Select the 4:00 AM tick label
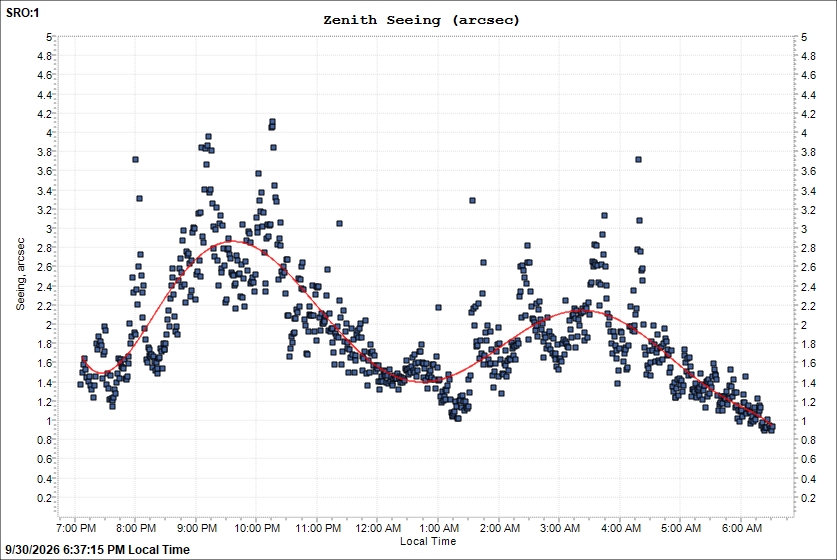The image size is (837, 560). coord(620,528)
